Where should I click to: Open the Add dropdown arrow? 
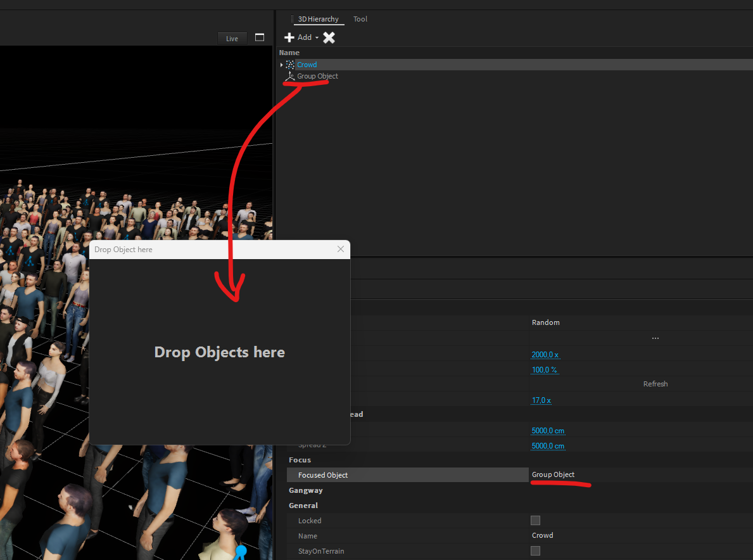pyautogui.click(x=317, y=38)
